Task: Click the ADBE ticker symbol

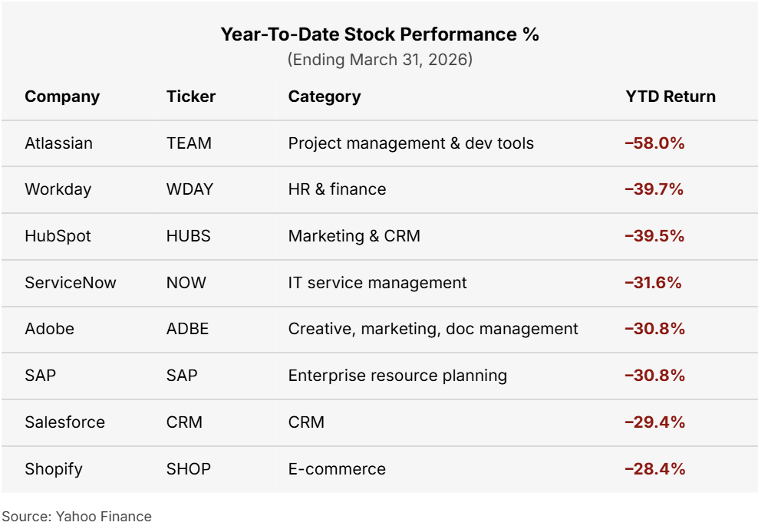Action: coord(187,329)
